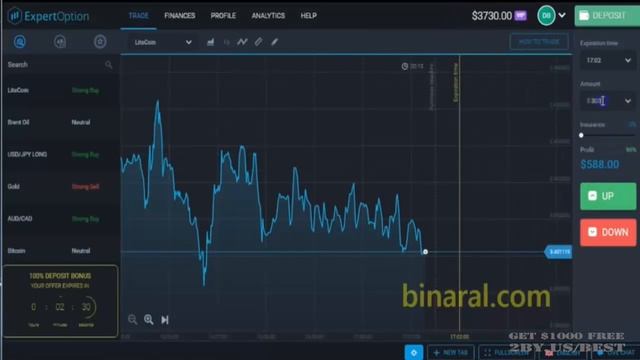Click the current price dot on chart
The image size is (640, 360).
[425, 252]
